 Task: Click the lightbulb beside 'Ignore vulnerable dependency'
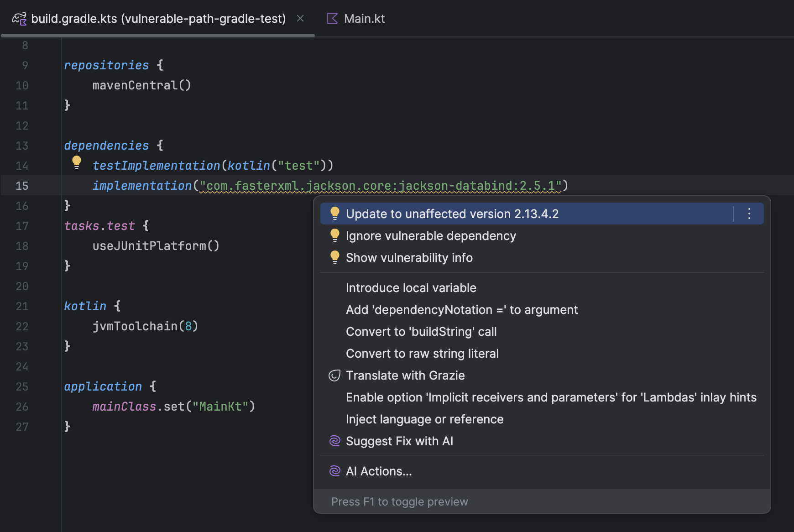point(335,235)
